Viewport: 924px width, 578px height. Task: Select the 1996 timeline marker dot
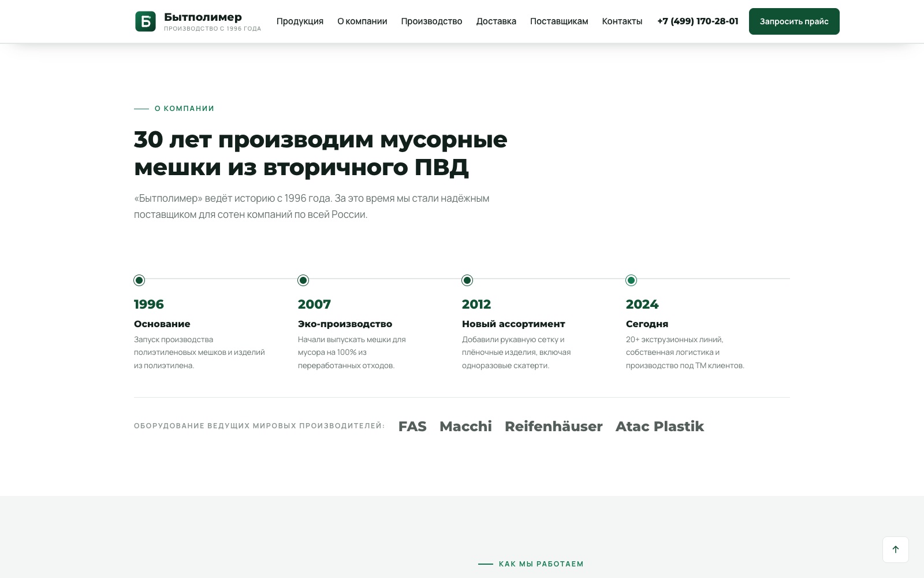[139, 280]
